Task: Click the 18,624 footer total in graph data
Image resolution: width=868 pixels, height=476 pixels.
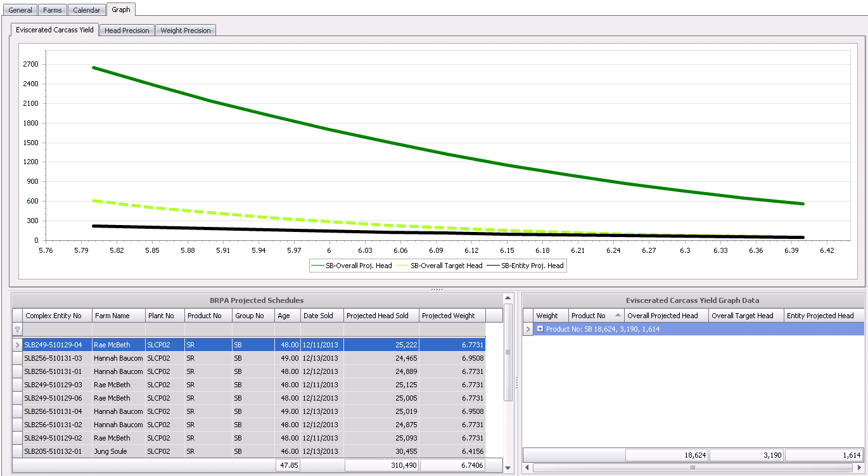Action: pos(667,455)
